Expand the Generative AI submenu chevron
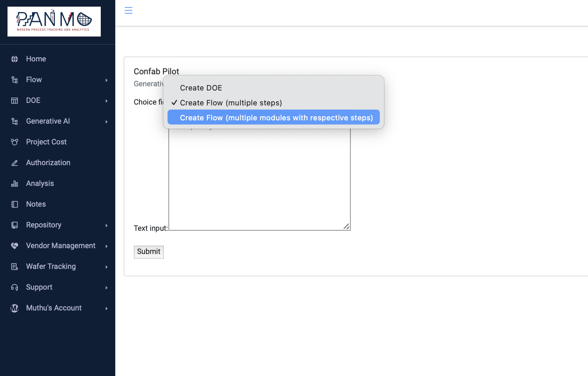Image resolution: width=588 pixels, height=376 pixels. (107, 122)
